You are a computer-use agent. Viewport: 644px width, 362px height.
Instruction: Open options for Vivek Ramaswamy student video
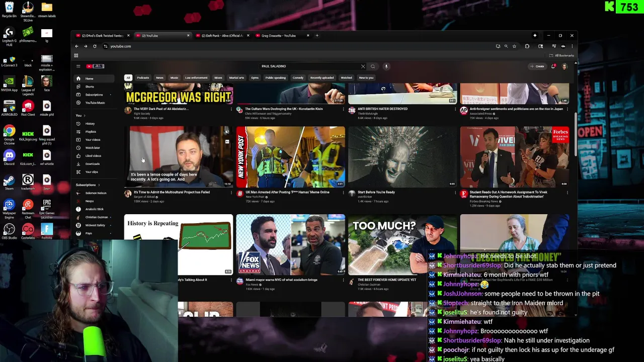(568, 193)
